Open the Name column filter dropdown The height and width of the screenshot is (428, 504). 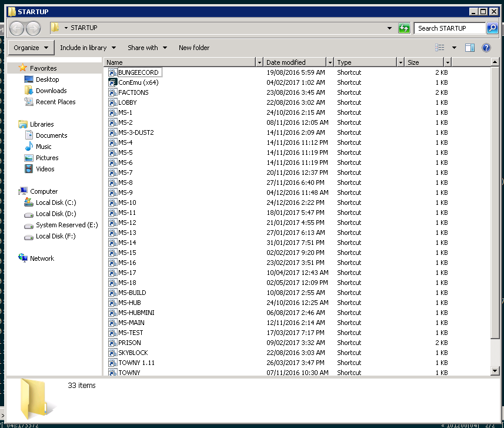click(259, 62)
